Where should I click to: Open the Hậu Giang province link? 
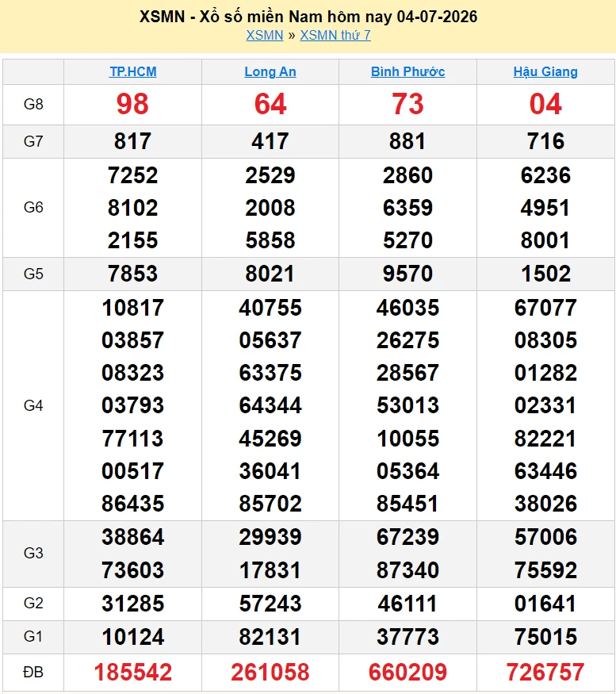tap(545, 71)
